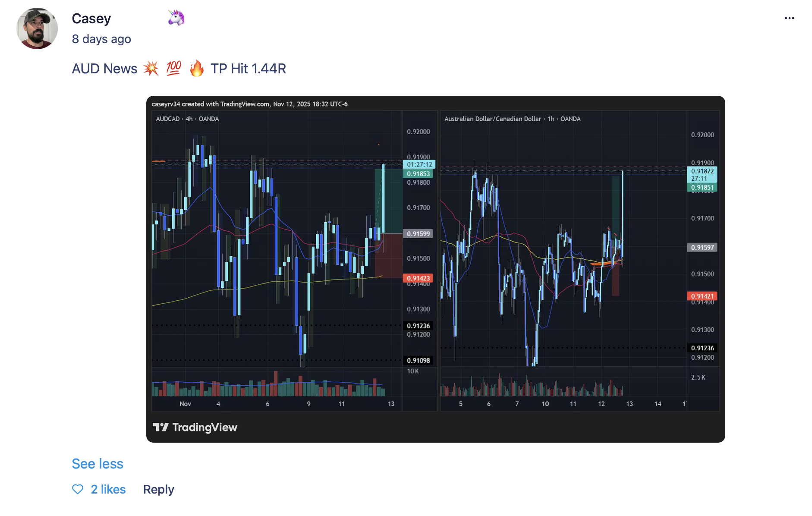This screenshot has height=516, width=812.
Task: Click the collision emoji after AUD News
Action: (x=151, y=68)
